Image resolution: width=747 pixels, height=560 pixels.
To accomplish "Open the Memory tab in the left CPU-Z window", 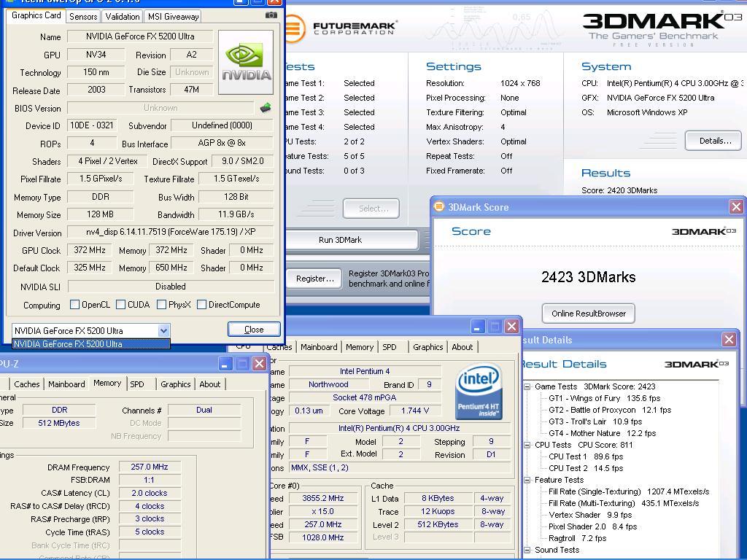I will click(x=107, y=383).
